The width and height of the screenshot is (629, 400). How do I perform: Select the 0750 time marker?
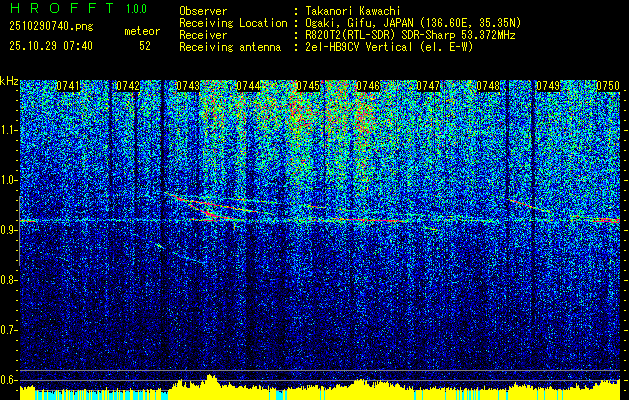click(608, 87)
